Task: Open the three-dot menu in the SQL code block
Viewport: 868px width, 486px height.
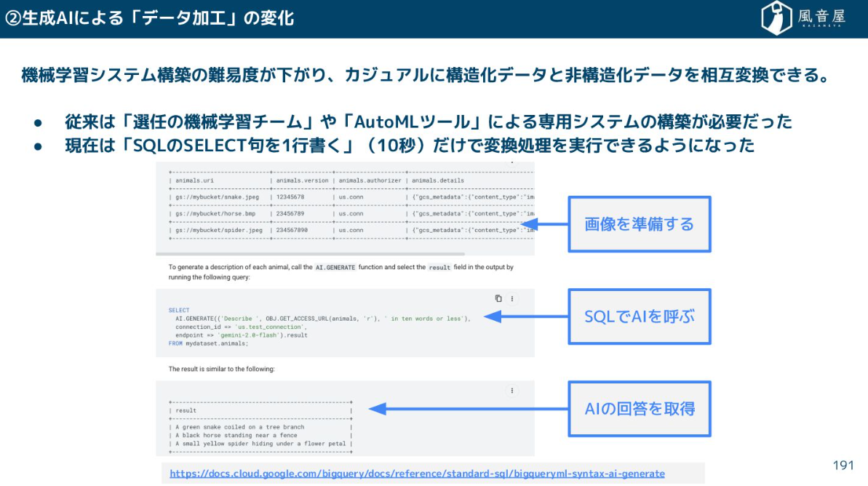Action: click(512, 298)
